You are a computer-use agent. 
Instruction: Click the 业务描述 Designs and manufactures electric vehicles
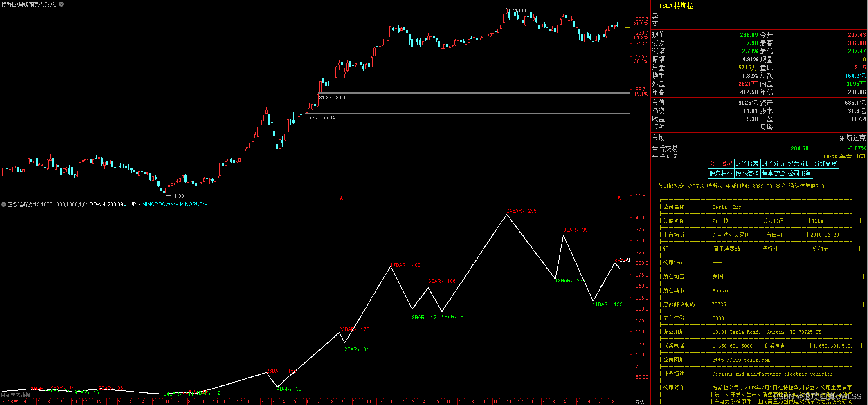[x=772, y=374]
